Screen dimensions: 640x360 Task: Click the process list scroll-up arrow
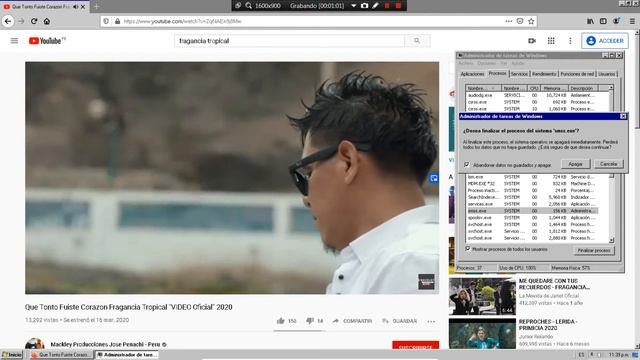point(611,88)
